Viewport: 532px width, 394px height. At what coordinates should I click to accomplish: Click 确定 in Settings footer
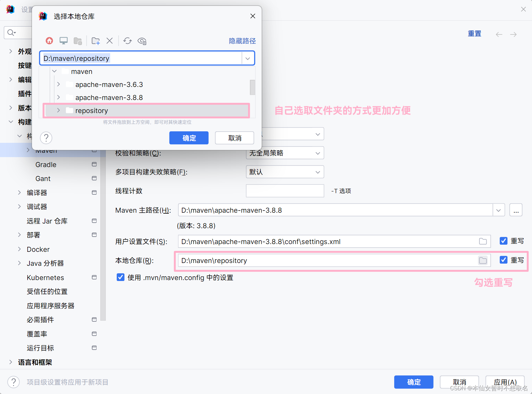pyautogui.click(x=414, y=382)
